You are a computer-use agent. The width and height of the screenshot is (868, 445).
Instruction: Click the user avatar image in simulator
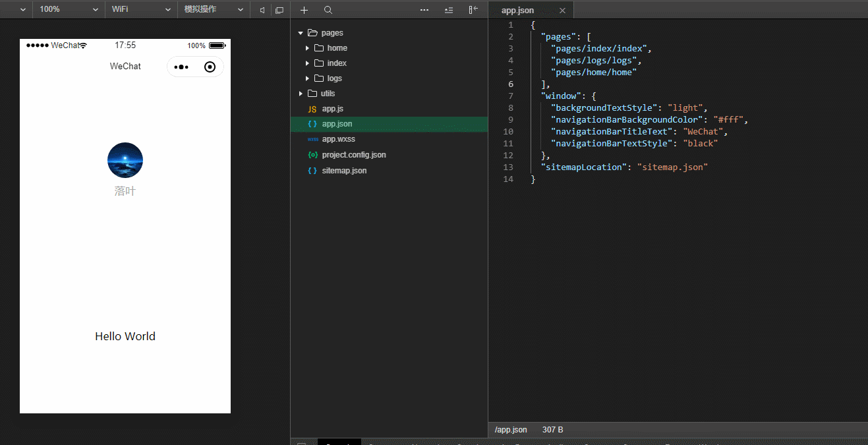point(125,160)
